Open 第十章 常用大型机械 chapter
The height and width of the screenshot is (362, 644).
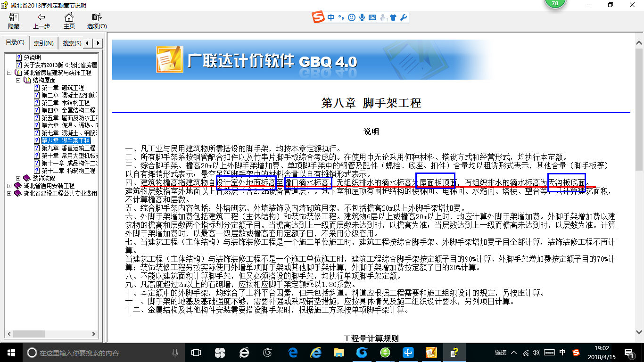coord(69,156)
